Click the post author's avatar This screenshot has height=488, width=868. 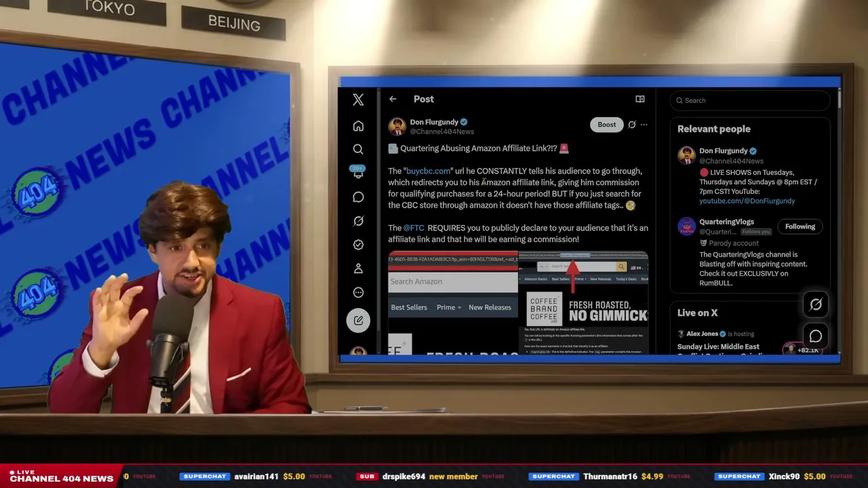[x=397, y=127]
